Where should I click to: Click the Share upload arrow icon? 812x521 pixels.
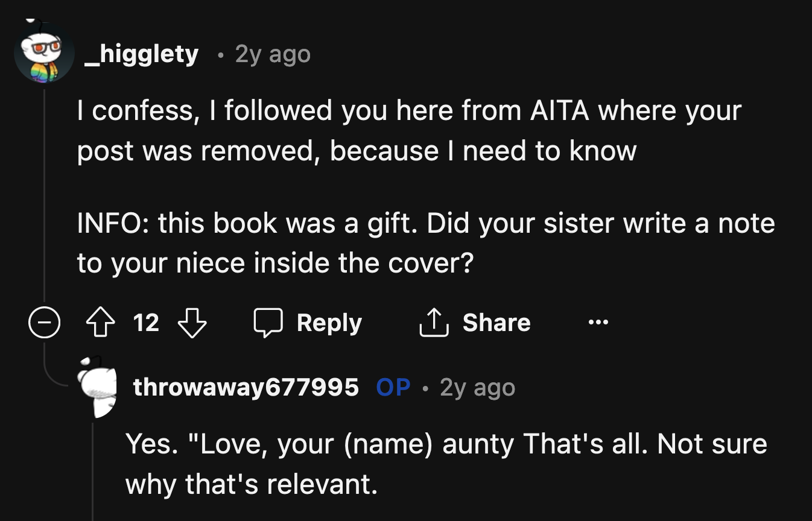point(433,322)
